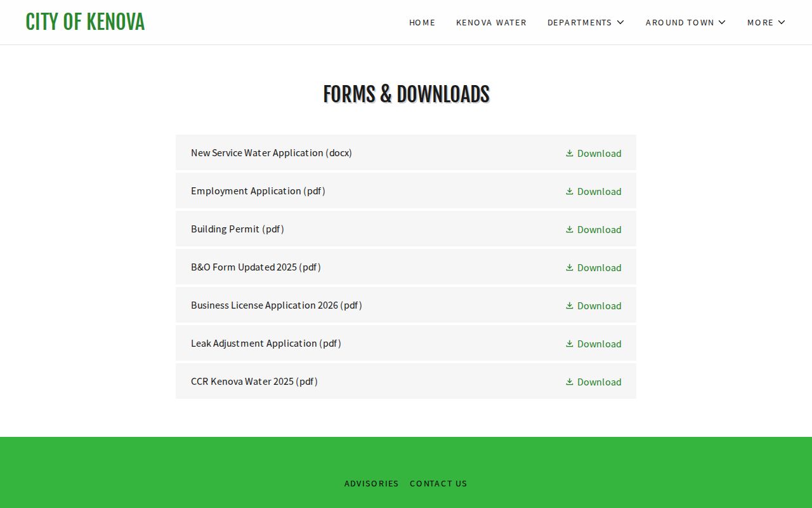
Task: Go to the Home menu item
Action: [x=422, y=22]
